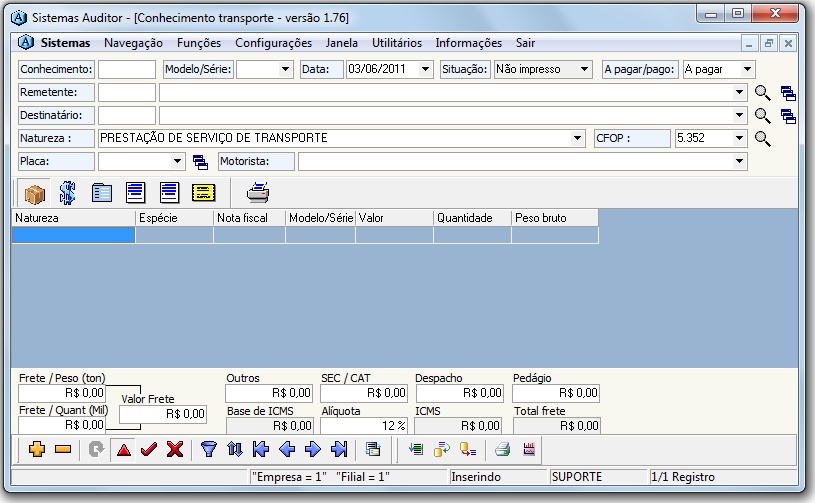This screenshot has width=815, height=503.
Task: Click the printer icon in the upper toolbar
Action: click(x=257, y=193)
